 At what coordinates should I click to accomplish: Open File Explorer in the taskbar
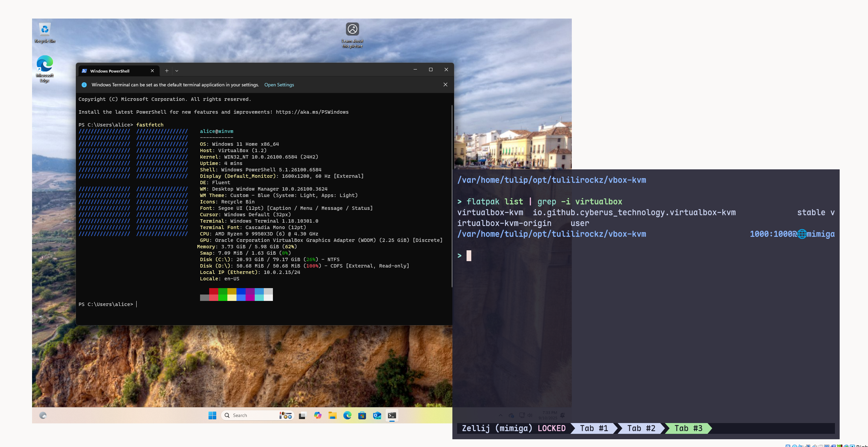[x=333, y=415]
